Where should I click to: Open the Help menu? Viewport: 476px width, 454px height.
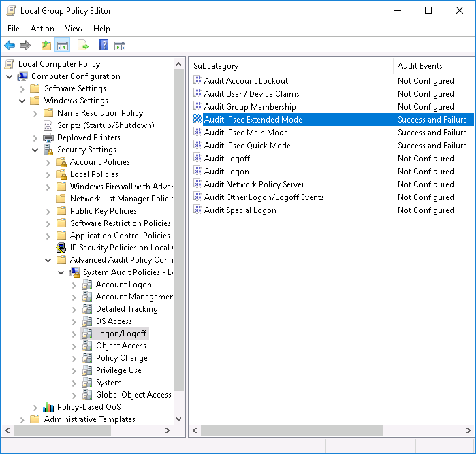[101, 28]
